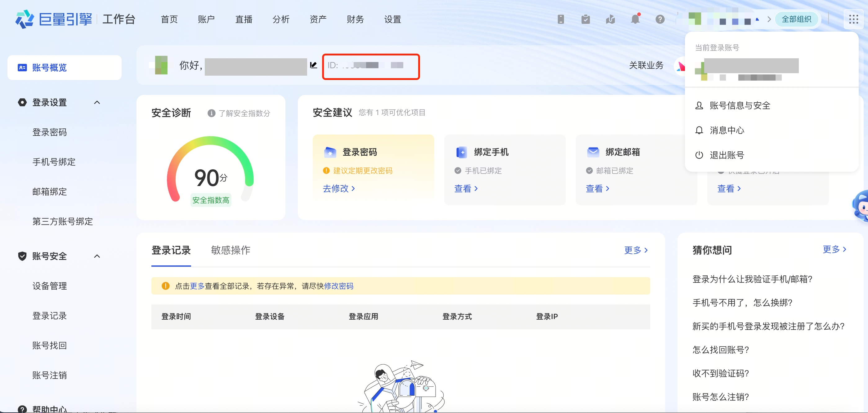Collapse the 登录设置 sidebar section
This screenshot has height=413, width=868.
pos(97,102)
